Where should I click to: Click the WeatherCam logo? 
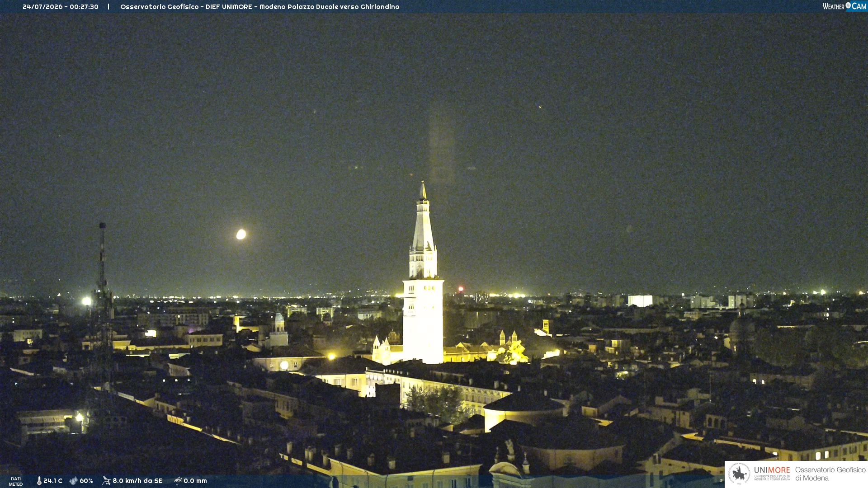844,6
